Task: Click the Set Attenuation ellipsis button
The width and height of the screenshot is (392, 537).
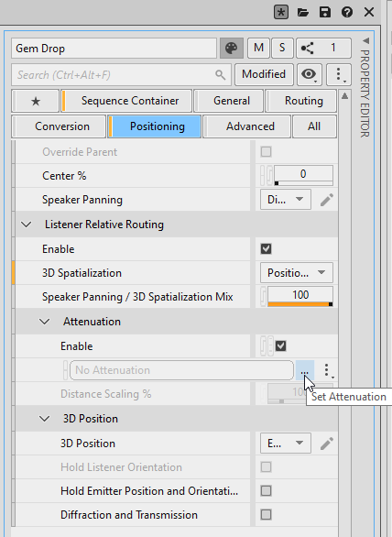Action: click(304, 370)
